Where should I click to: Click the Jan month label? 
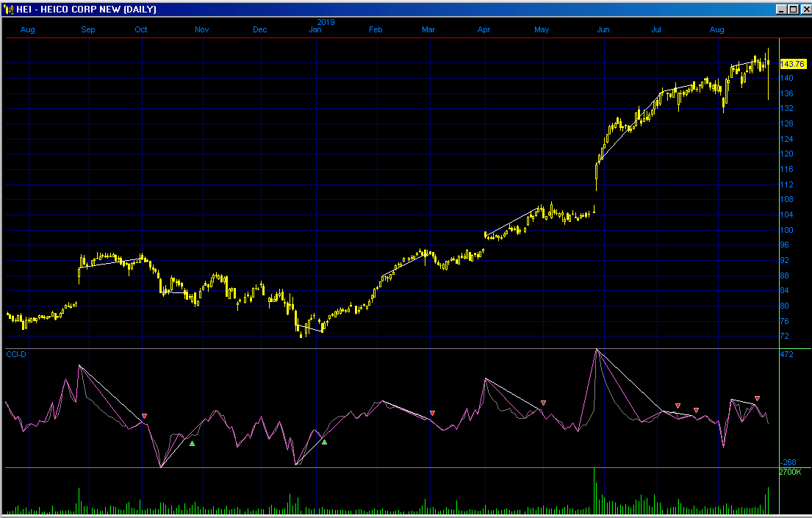coord(315,29)
